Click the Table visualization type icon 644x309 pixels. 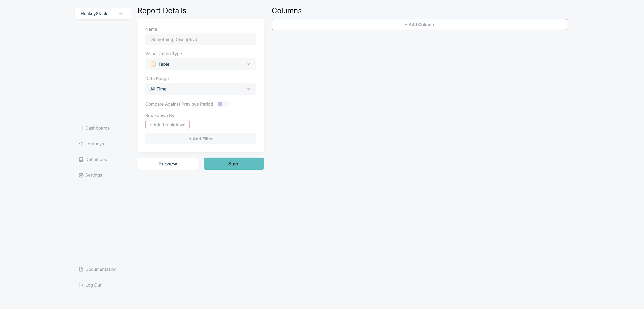[x=153, y=64]
